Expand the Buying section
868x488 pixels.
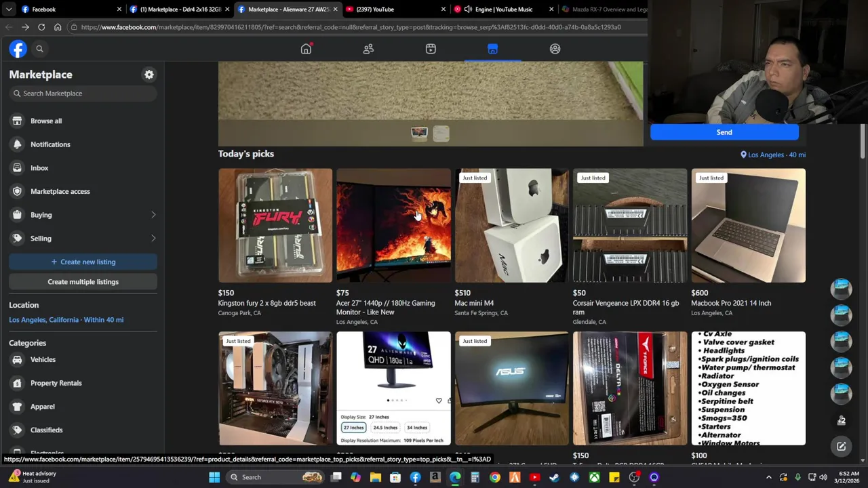click(83, 215)
